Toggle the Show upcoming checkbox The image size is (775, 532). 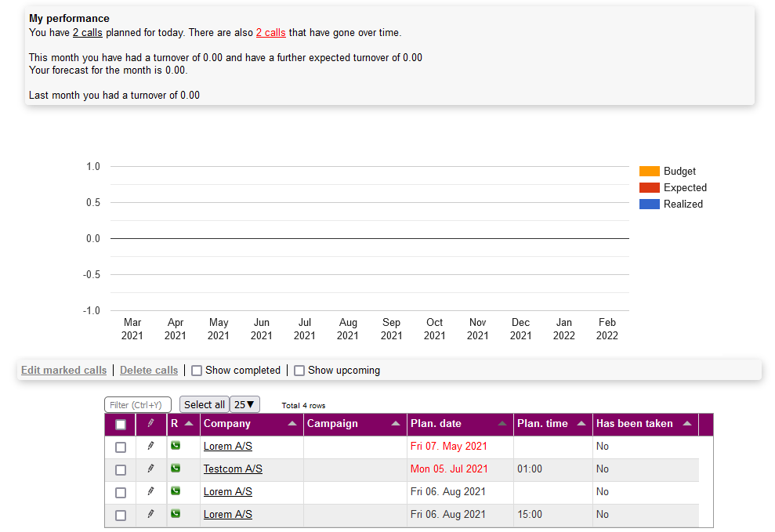299,371
